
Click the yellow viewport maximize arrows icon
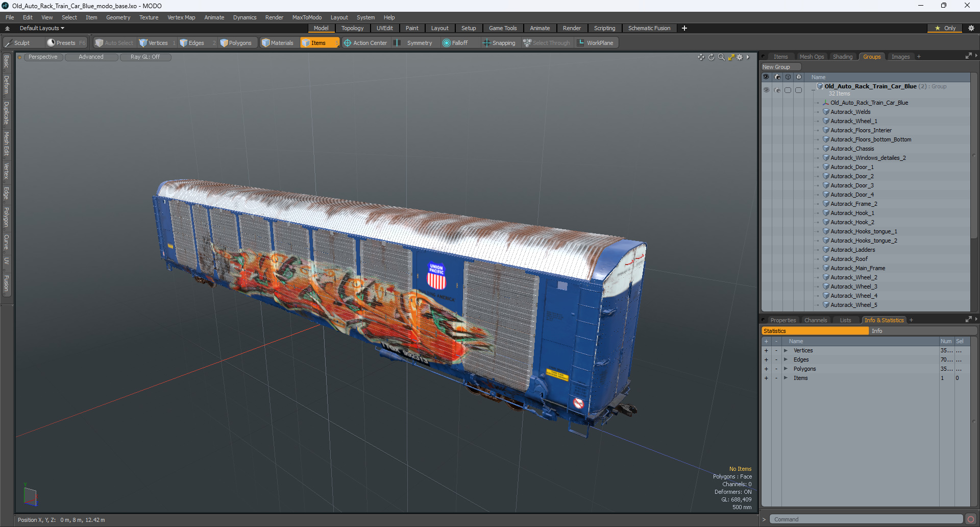pos(731,57)
